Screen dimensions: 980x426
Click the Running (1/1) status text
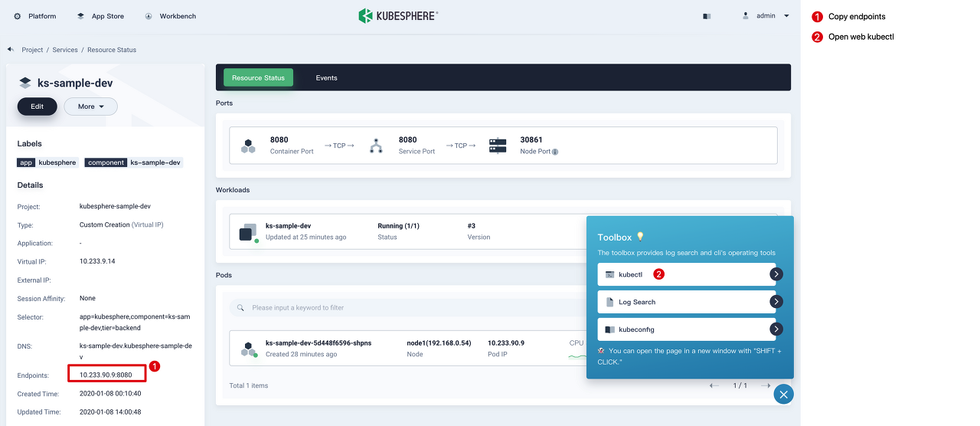[399, 226]
